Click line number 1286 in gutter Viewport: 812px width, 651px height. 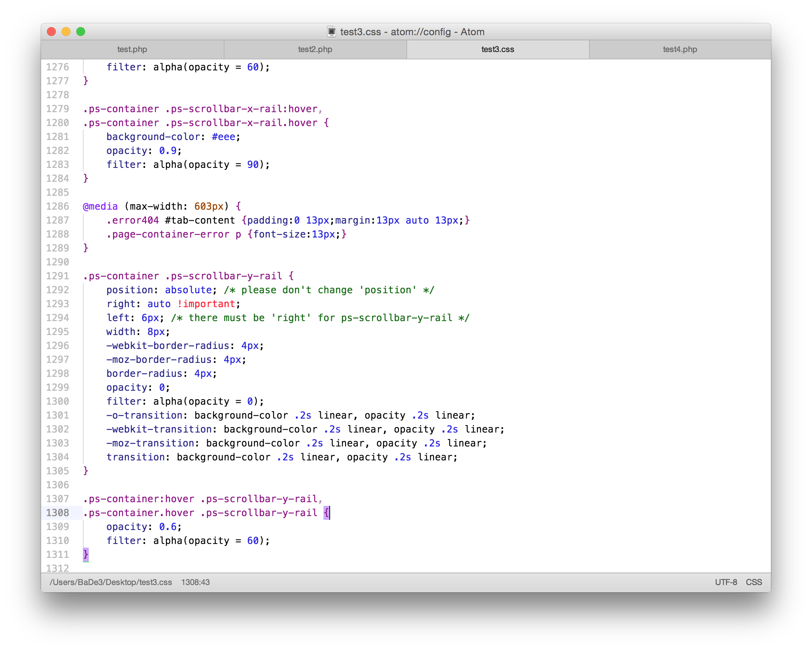[x=58, y=206]
